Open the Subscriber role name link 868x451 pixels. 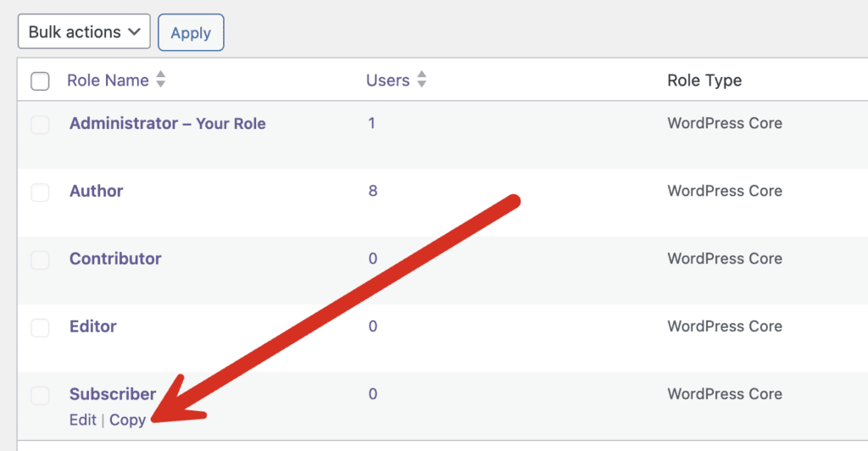[113, 394]
